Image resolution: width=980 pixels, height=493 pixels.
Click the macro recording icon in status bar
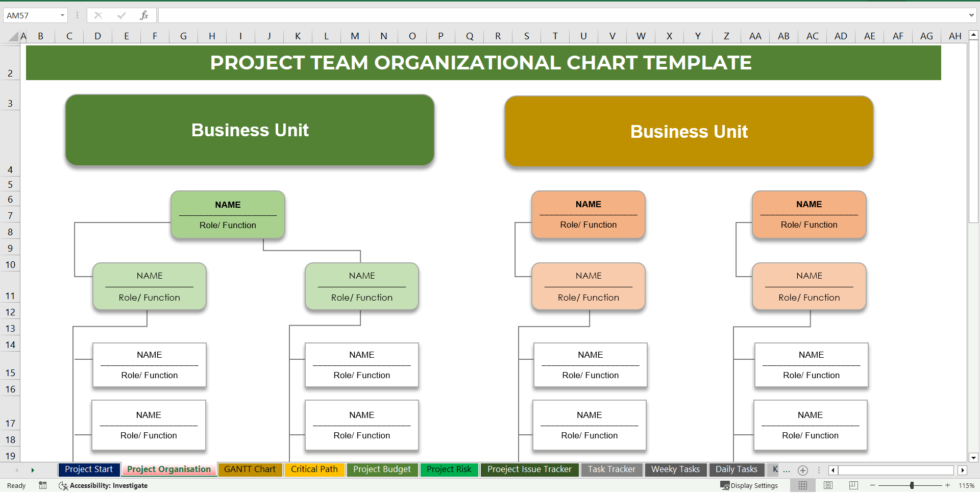(x=43, y=485)
